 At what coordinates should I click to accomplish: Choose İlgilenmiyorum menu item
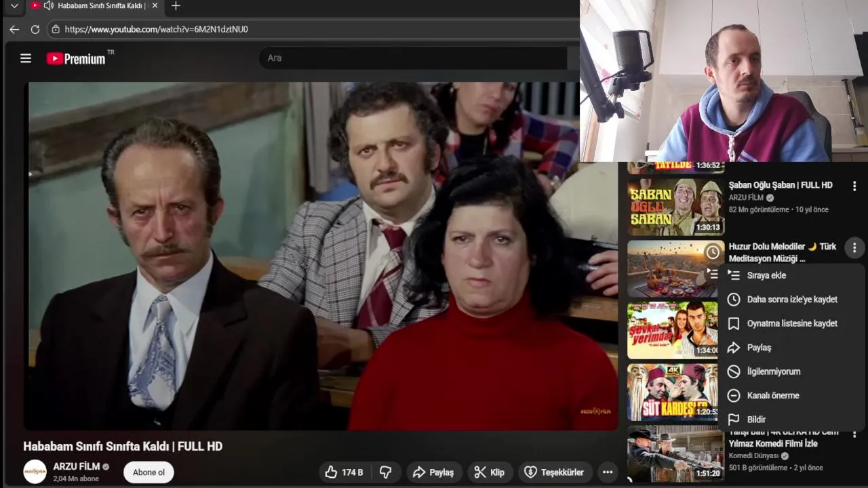(x=792, y=371)
